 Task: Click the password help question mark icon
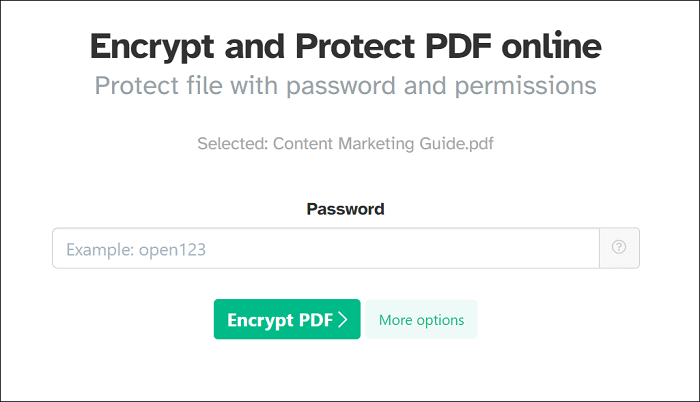tap(619, 248)
